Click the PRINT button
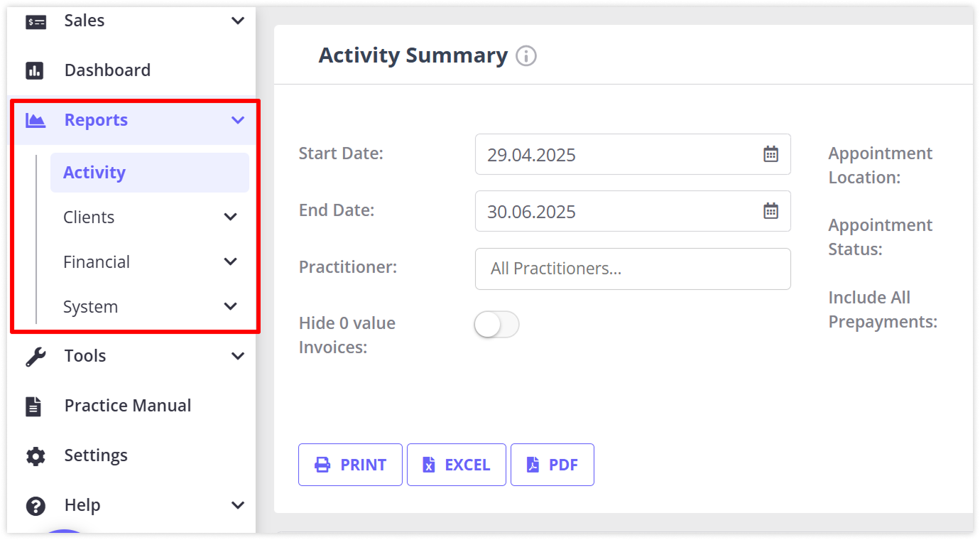This screenshot has height=540, width=980. pyautogui.click(x=350, y=465)
